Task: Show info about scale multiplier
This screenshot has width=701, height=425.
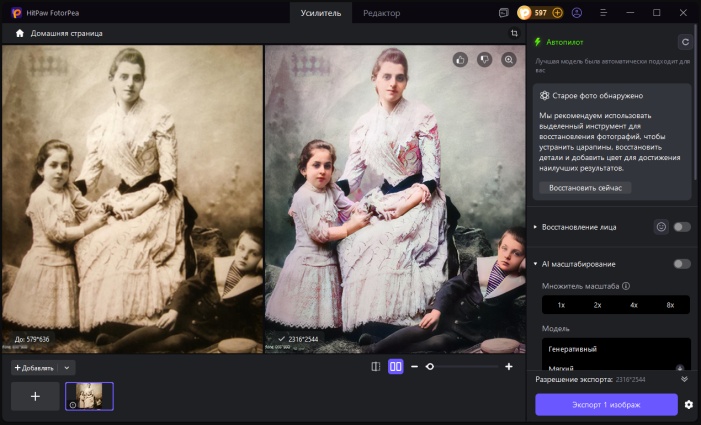Action: (x=626, y=286)
